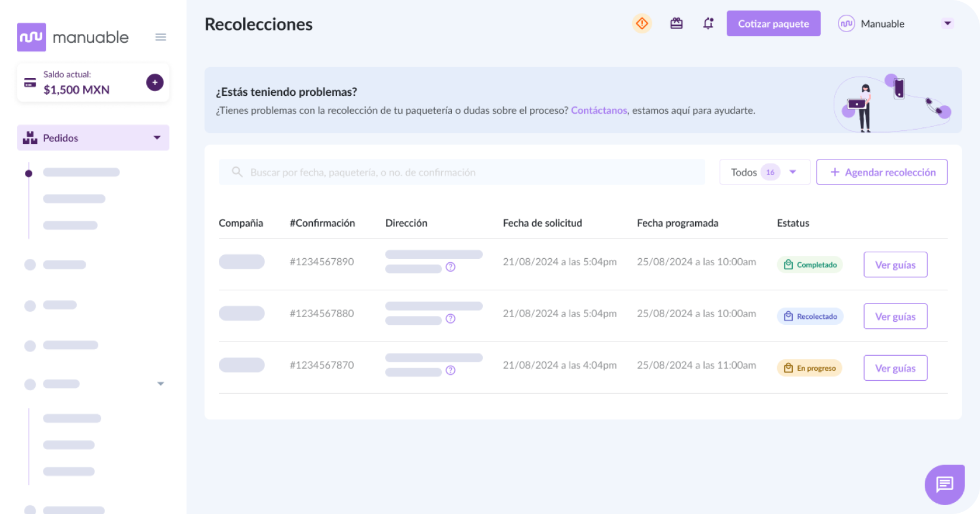Click Cotizar paquete button
This screenshot has width=980, height=514.
tap(774, 24)
